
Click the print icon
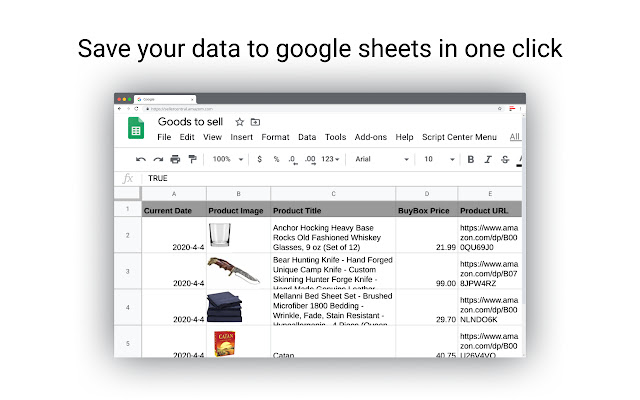175,159
